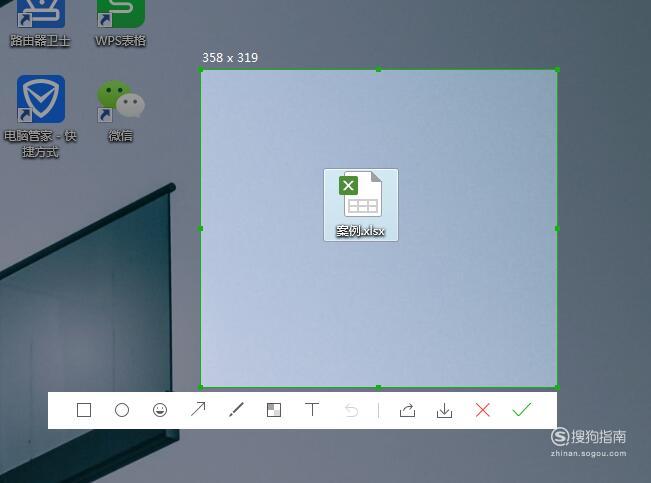Viewport: 651px width, 483px height.
Task: Click the 358 x 319 size label
Action: 230,58
